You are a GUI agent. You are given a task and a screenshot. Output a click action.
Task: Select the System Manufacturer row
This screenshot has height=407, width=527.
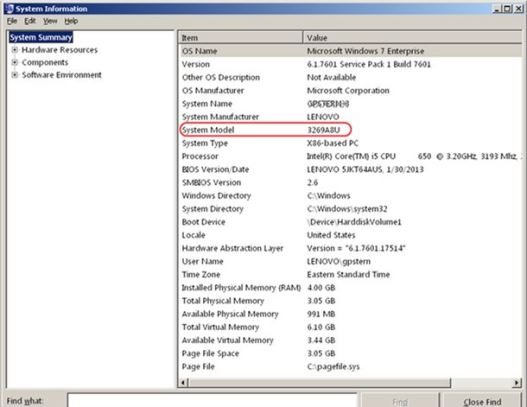click(350, 117)
